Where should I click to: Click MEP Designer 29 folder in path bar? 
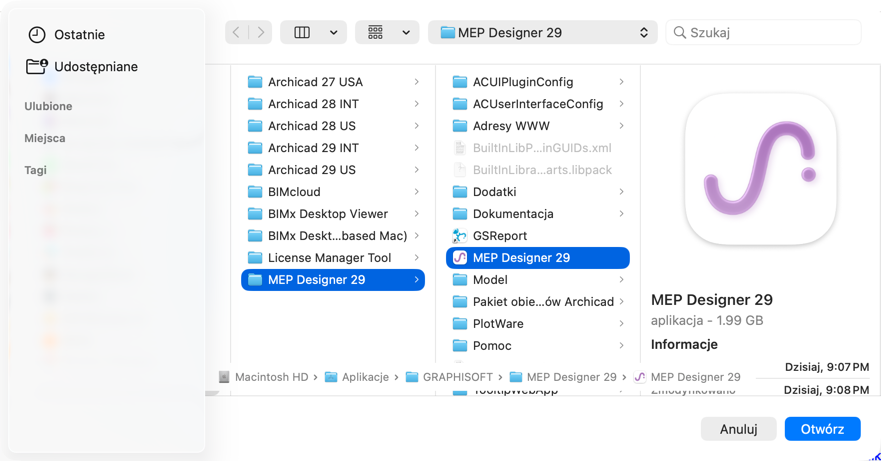[x=564, y=377]
